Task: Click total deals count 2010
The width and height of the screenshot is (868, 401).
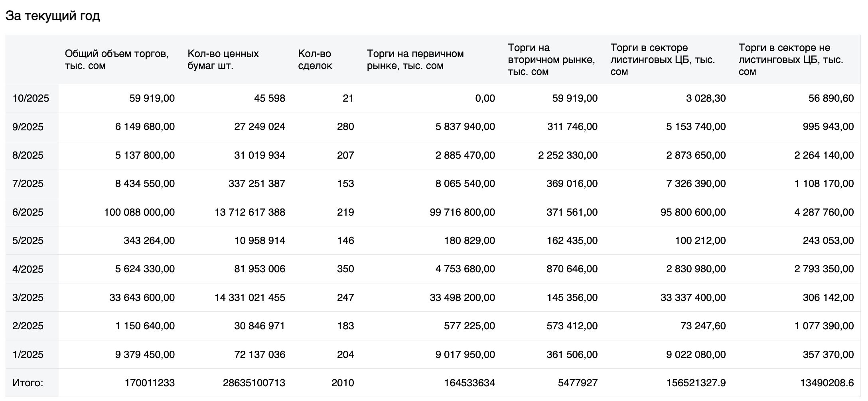Action: pyautogui.click(x=342, y=383)
